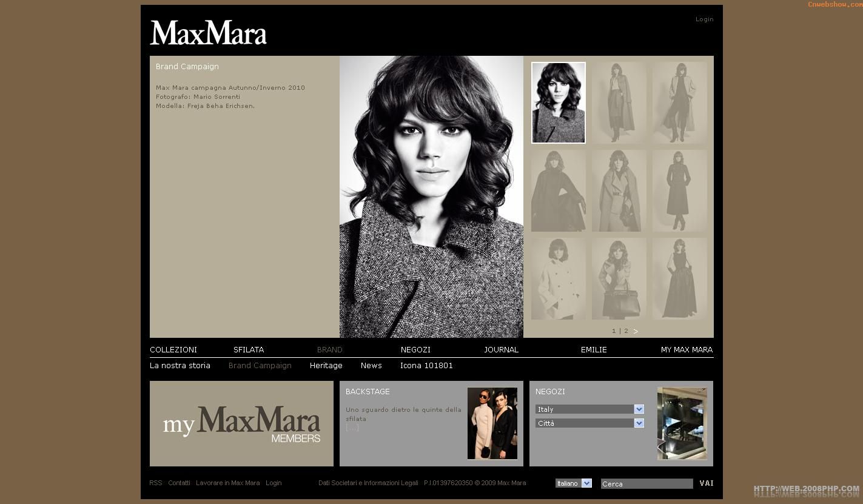This screenshot has height=504, width=863.
Task: Open the Heritage submenu link
Action: pos(326,366)
